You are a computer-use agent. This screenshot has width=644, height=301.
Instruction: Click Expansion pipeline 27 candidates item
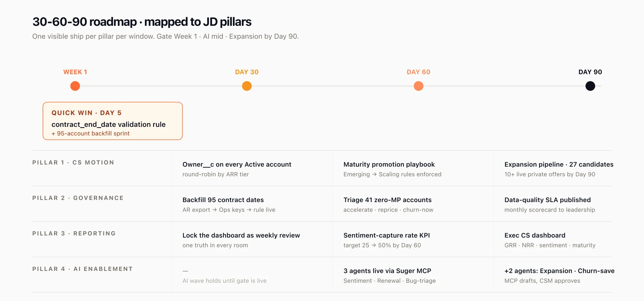559,164
